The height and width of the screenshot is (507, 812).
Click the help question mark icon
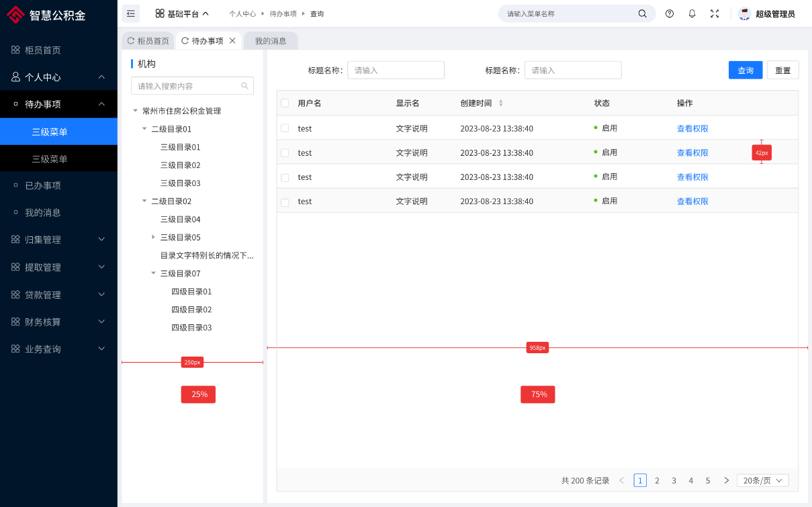(x=670, y=13)
